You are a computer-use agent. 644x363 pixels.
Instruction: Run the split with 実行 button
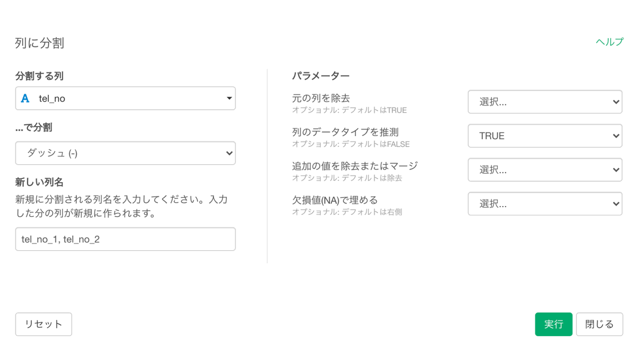coord(553,324)
